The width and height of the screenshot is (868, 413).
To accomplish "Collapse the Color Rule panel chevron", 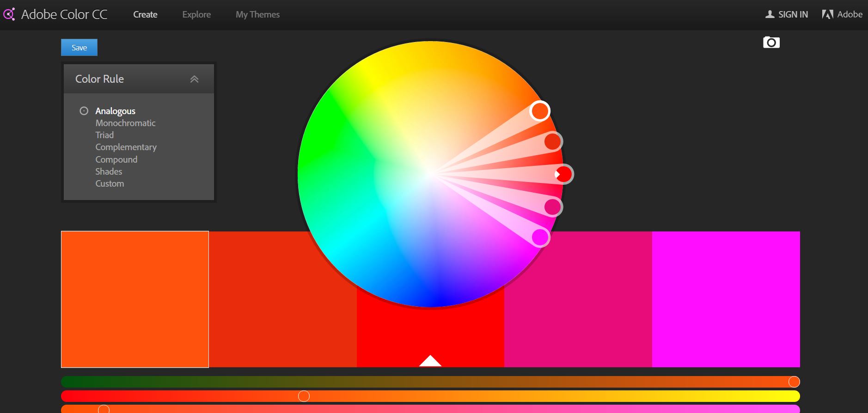I will pyautogui.click(x=194, y=79).
